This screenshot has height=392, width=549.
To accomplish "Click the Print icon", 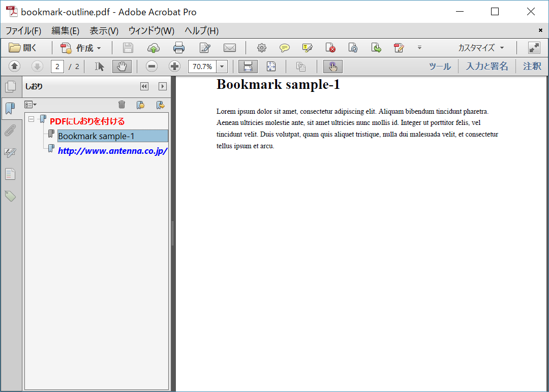I will click(x=179, y=48).
